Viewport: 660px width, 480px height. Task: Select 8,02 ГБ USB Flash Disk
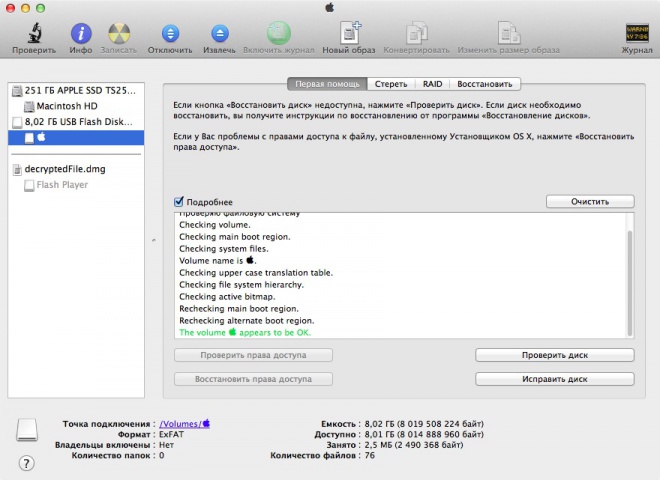[76, 122]
